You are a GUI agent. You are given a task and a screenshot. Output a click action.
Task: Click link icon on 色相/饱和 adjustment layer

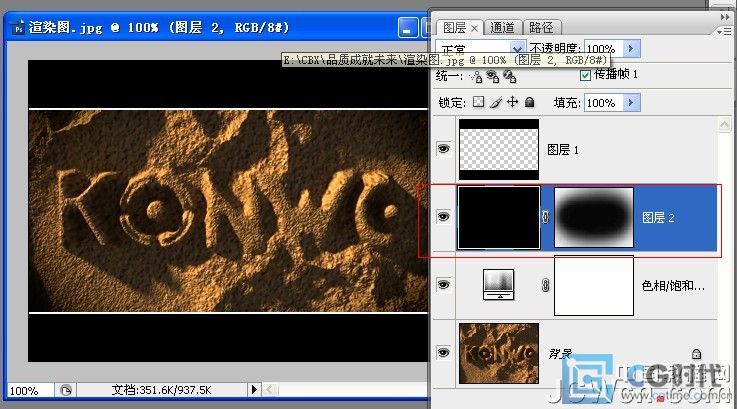545,285
